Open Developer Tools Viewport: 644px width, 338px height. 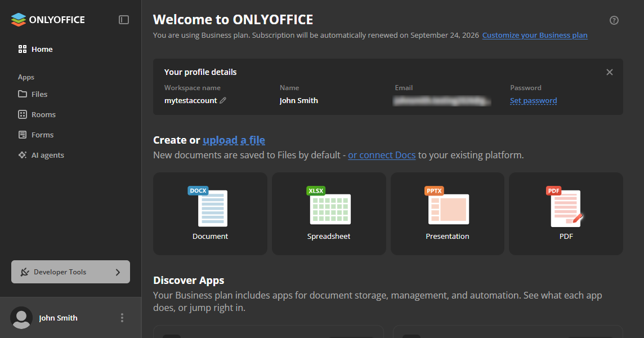click(70, 272)
